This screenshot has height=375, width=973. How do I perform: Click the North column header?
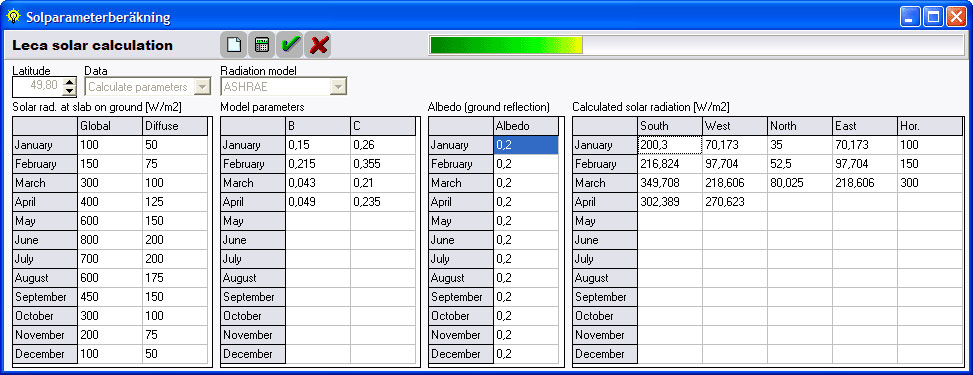(x=800, y=126)
